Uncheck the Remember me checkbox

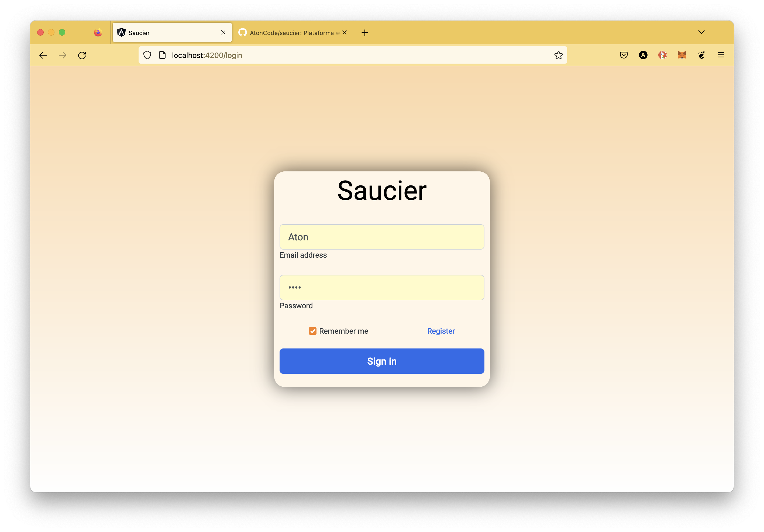tap(312, 331)
